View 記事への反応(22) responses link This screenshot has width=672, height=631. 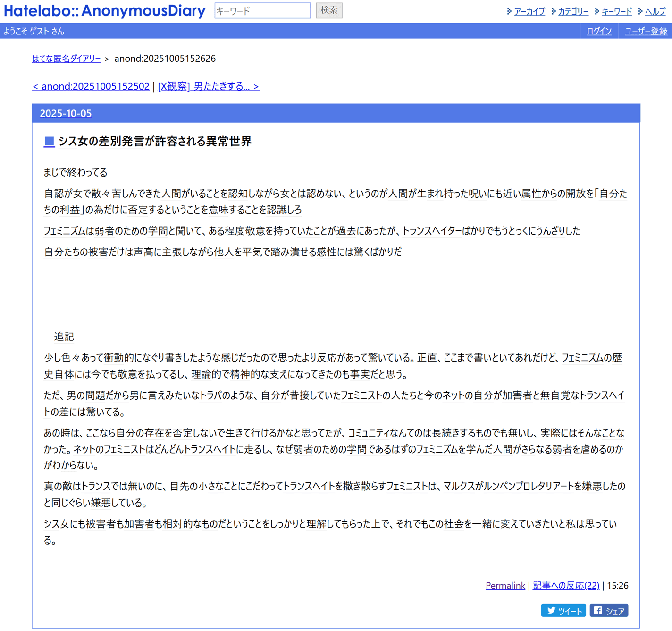(566, 586)
